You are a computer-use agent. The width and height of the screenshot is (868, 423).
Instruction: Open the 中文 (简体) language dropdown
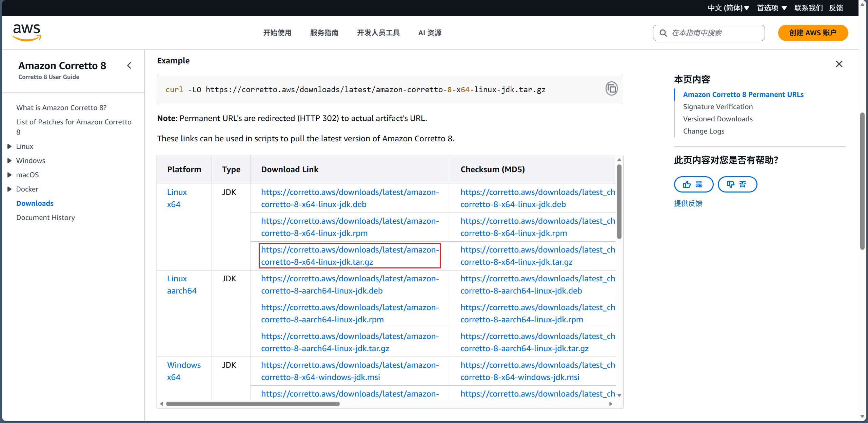click(x=728, y=8)
